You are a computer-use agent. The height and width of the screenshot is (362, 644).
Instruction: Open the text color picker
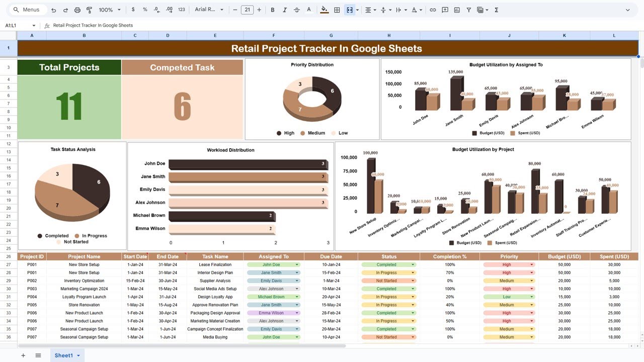coord(309,10)
